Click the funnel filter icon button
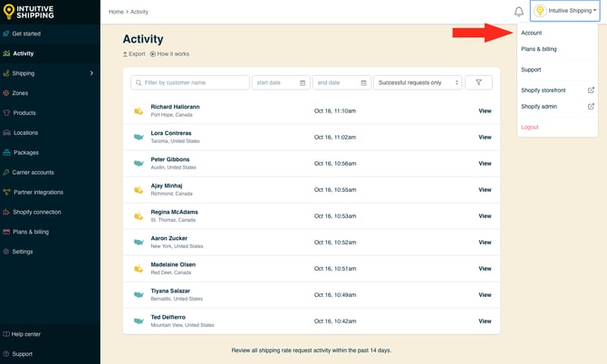Image resolution: width=607 pixels, height=364 pixels. pos(478,82)
